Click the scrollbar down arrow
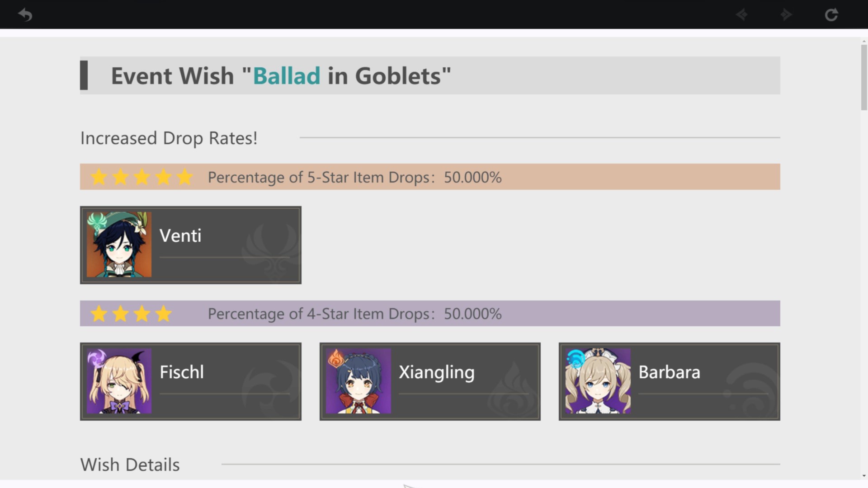The width and height of the screenshot is (868, 488). 864,476
